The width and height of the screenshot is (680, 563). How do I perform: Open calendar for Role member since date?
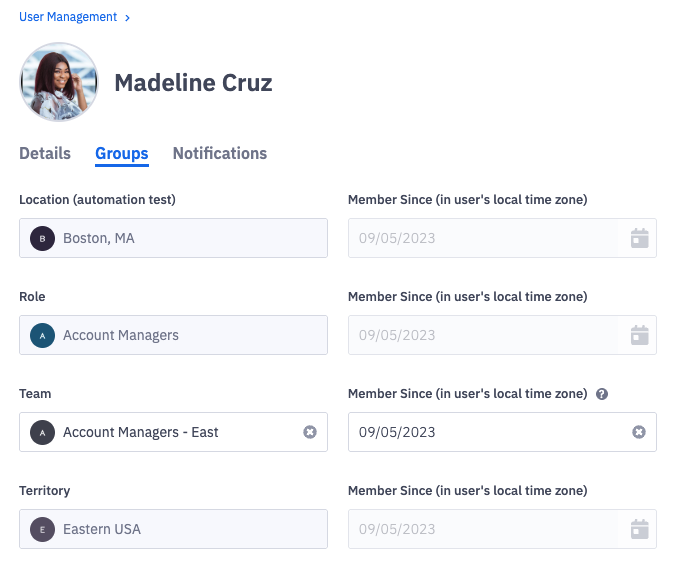point(639,335)
